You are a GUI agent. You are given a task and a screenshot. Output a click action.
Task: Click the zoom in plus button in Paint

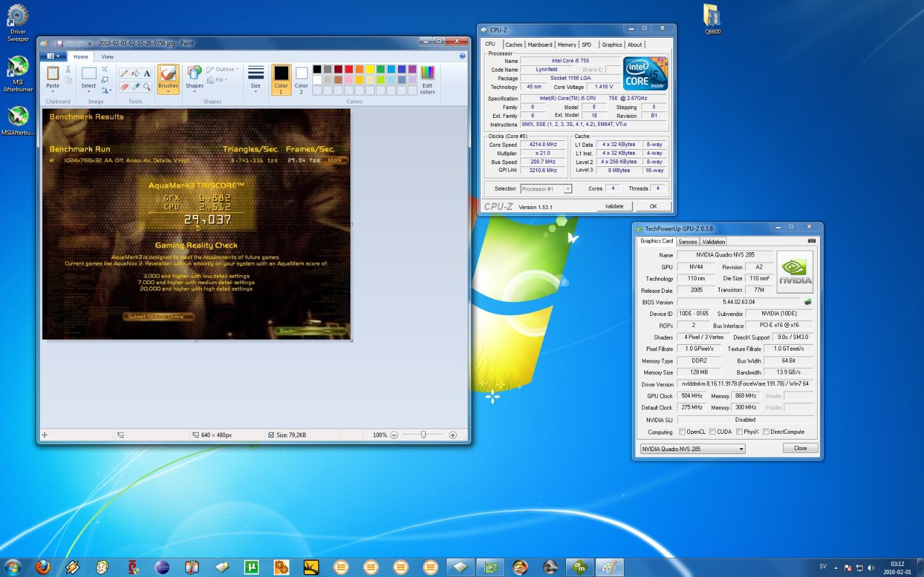(x=453, y=435)
